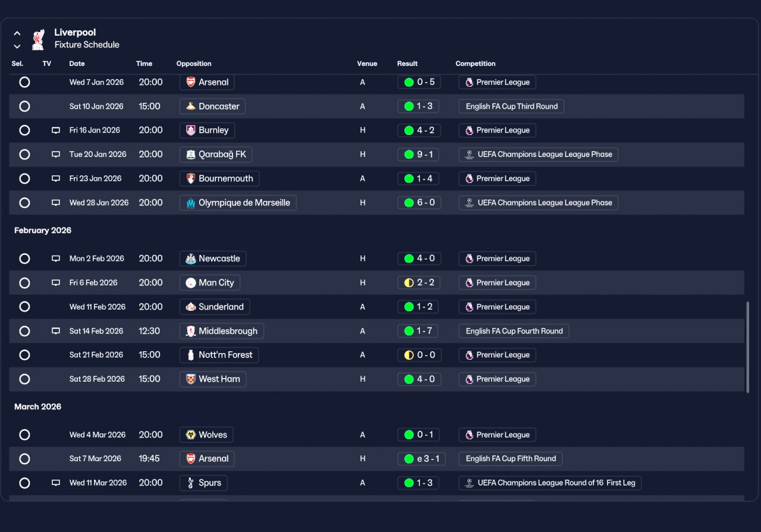Click the down chevron beside Liverpool
Viewport: 761px width, 532px height.
click(x=17, y=46)
